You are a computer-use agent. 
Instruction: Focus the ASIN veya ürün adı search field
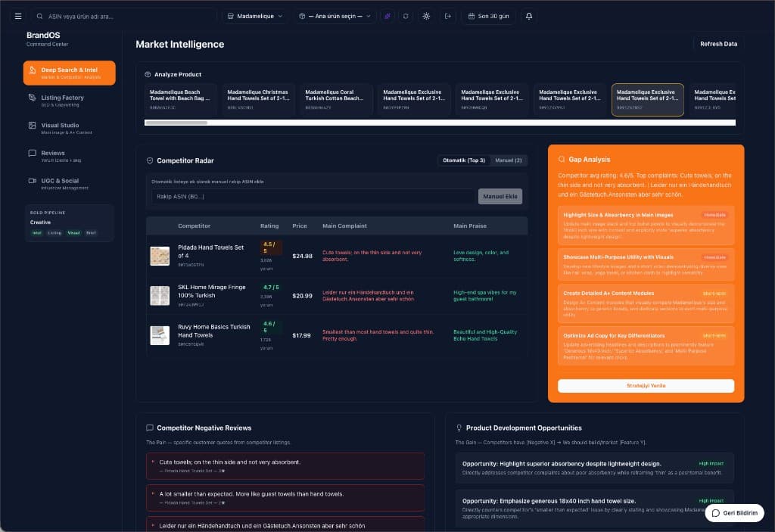pos(123,17)
